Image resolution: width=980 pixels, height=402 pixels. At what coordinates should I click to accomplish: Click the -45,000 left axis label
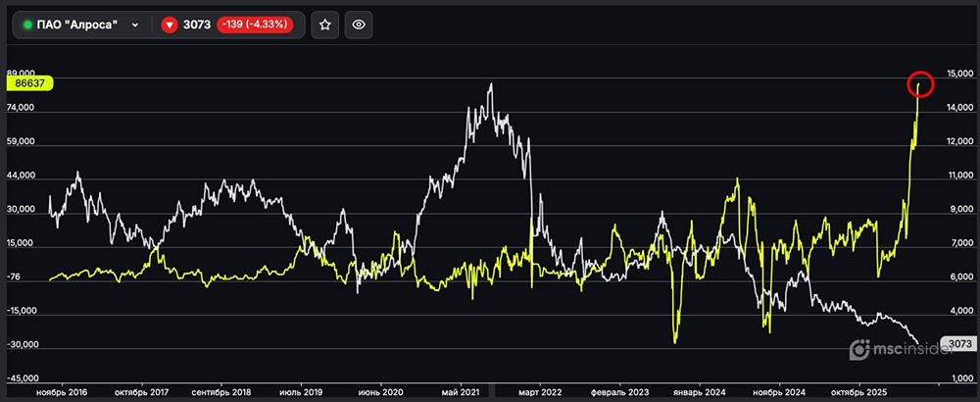point(21,378)
